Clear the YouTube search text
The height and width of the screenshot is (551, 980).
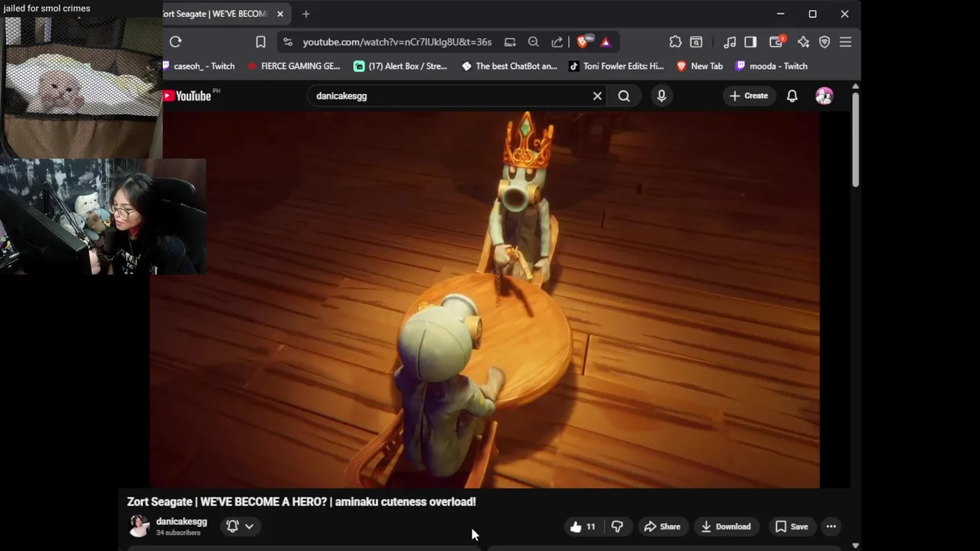click(x=597, y=96)
